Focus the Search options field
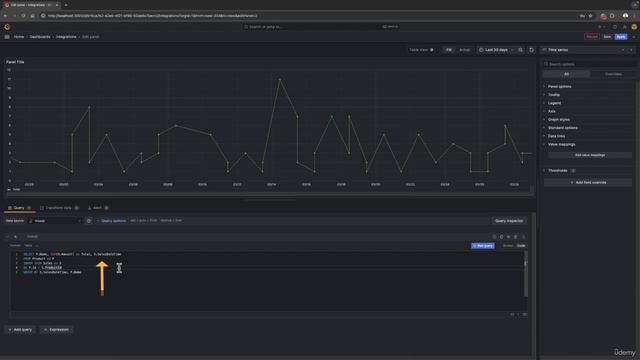Screen dimensions: 640x360 coord(589,64)
